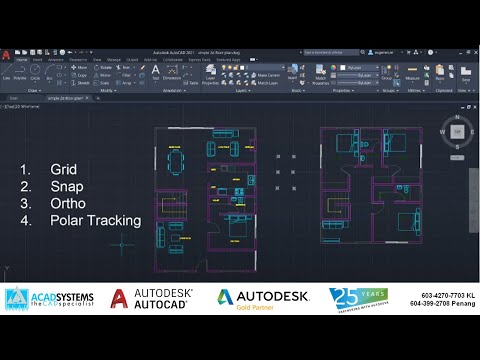The height and width of the screenshot is (360, 480).
Task: Click Match Layer button
Action: coord(265,83)
